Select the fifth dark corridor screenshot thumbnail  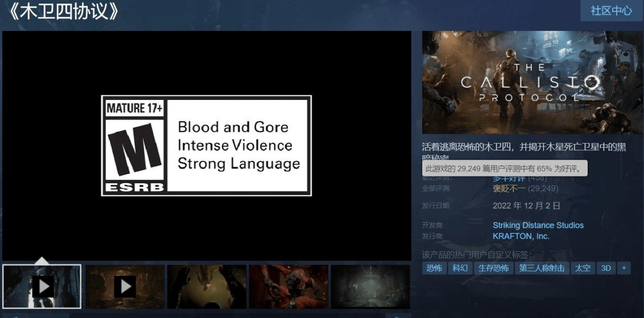[x=370, y=287]
